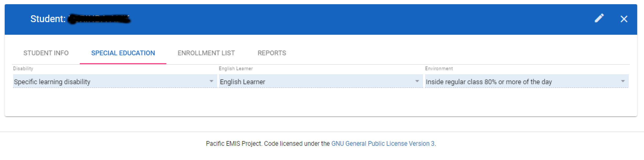Click the Environment dropdown arrow
The height and width of the screenshot is (160, 644).
(623, 81)
